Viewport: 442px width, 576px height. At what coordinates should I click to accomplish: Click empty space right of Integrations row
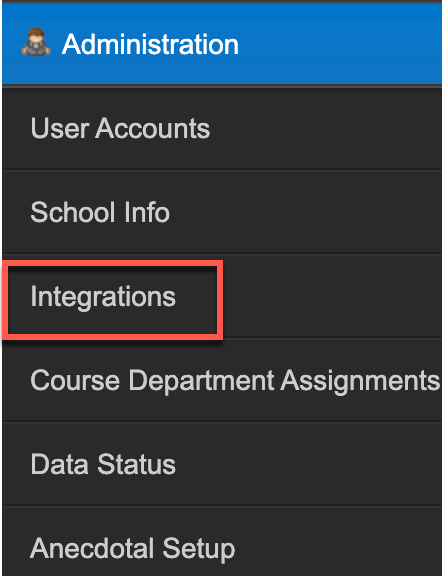pos(331,296)
